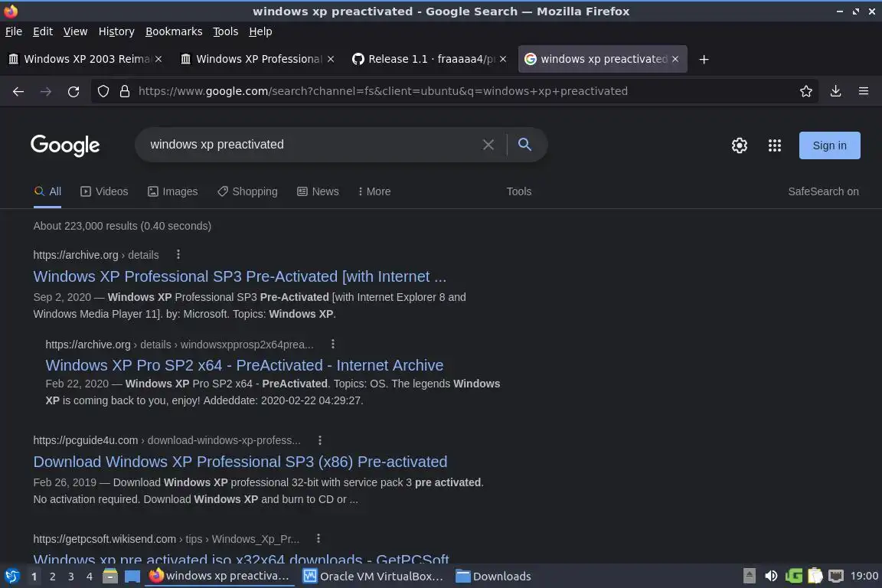The image size is (882, 588).
Task: Open options for the first archive.org result
Action: [x=178, y=254]
